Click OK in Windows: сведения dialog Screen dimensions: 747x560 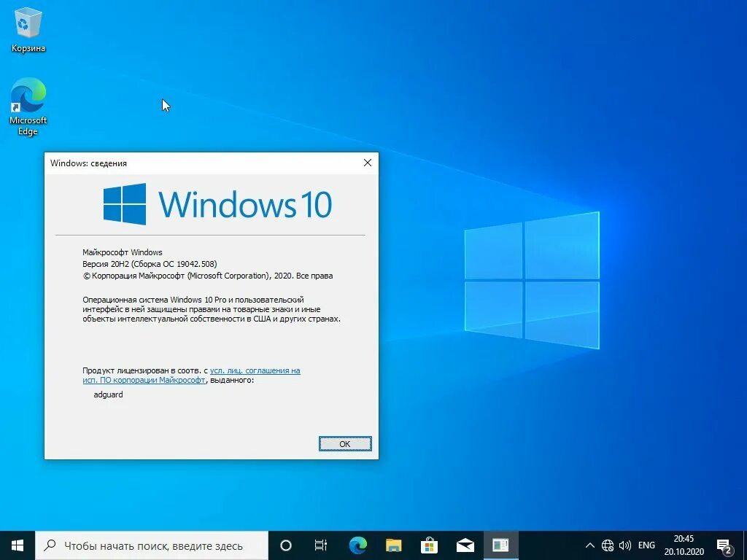[345, 444]
